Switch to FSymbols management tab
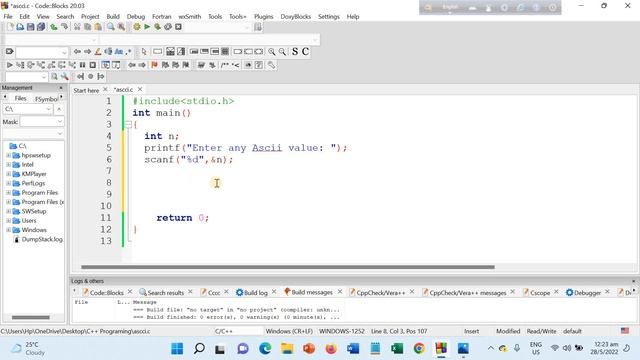This screenshot has width=640, height=360. 46,99
